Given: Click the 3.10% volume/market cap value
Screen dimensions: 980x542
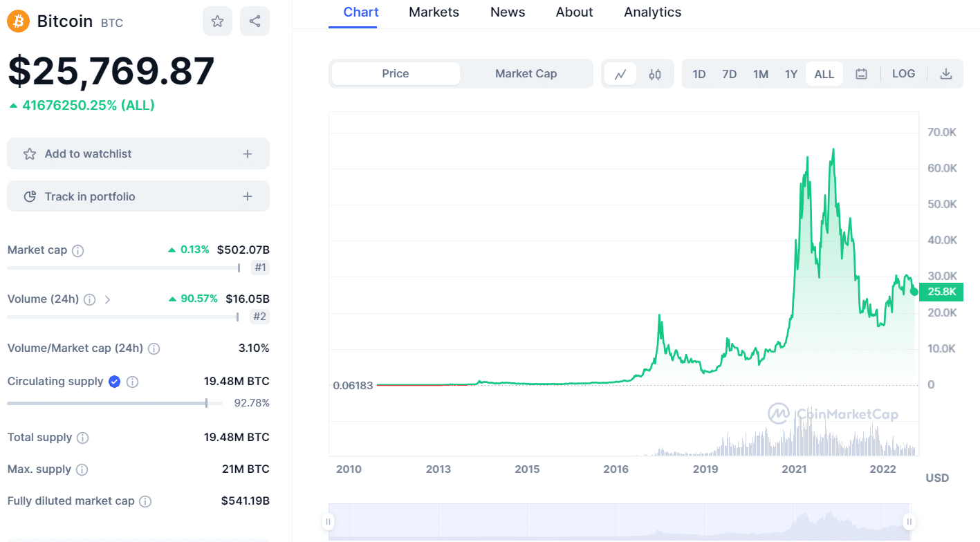Looking at the screenshot, I should (x=254, y=348).
